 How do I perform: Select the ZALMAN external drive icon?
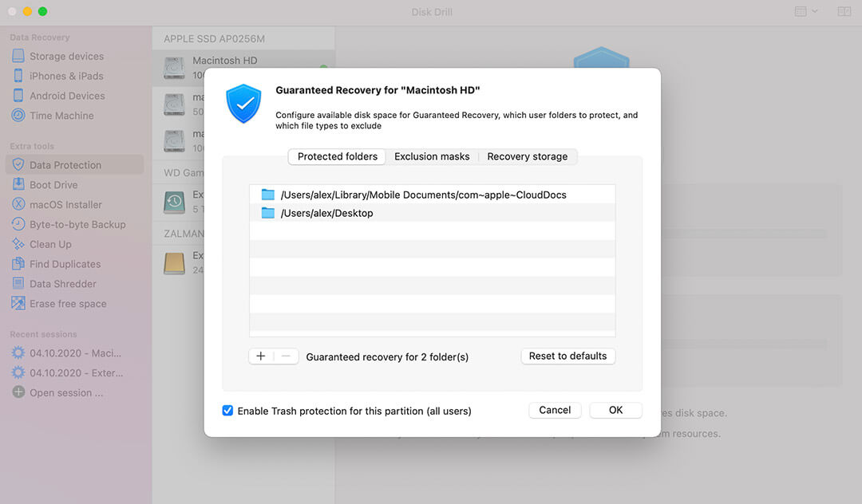coord(174,263)
